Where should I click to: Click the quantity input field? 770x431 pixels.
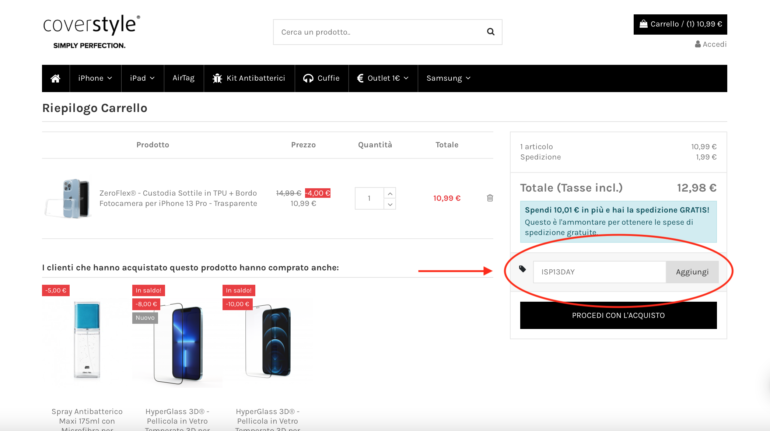coord(369,198)
